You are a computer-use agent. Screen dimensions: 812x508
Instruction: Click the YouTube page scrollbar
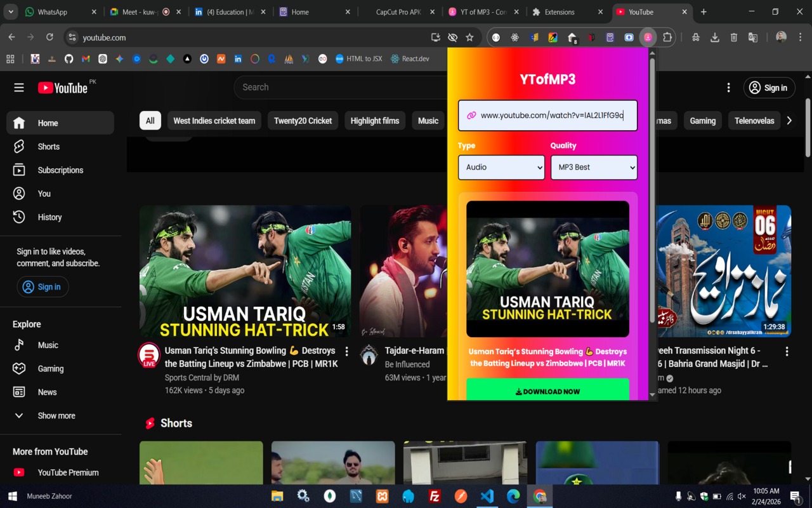[808, 127]
